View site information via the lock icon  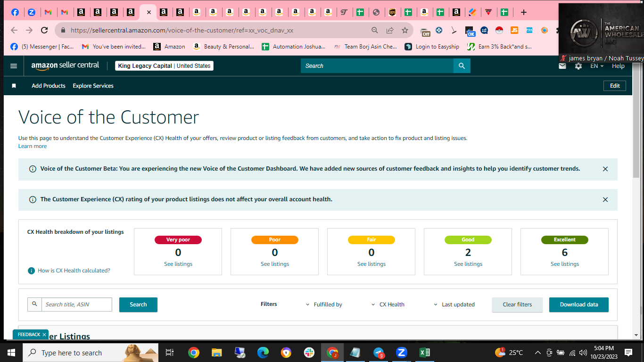pos(63,30)
